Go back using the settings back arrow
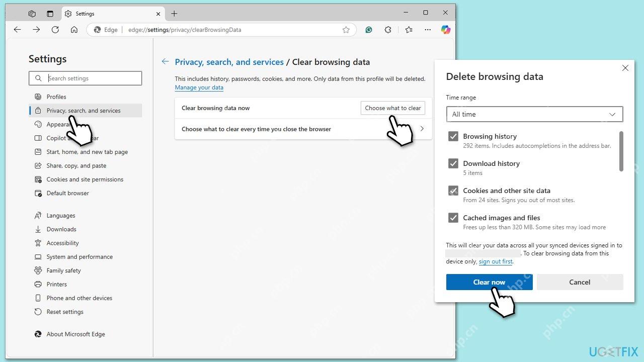The height and width of the screenshot is (362, 644). [x=165, y=61]
